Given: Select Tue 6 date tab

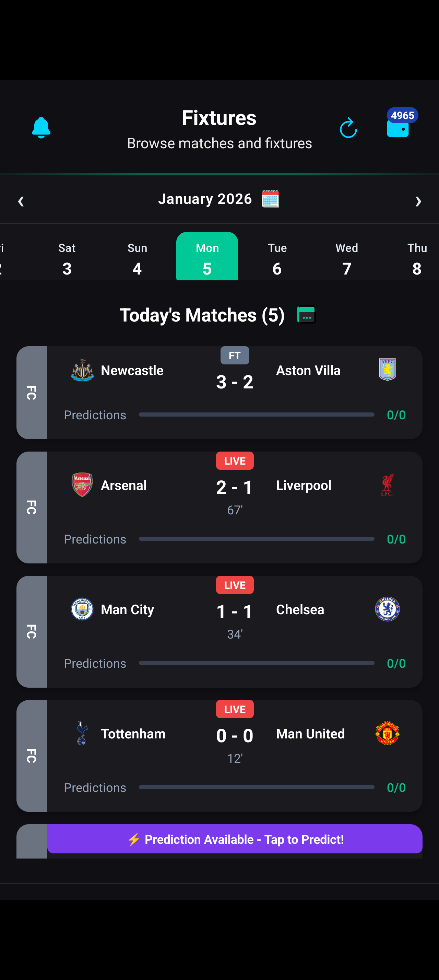Looking at the screenshot, I should coord(277,259).
